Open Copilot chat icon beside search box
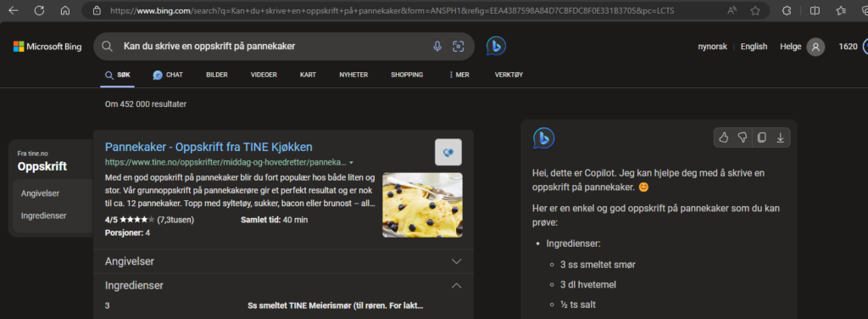Screen dimensions: 868x319 [x=496, y=47]
